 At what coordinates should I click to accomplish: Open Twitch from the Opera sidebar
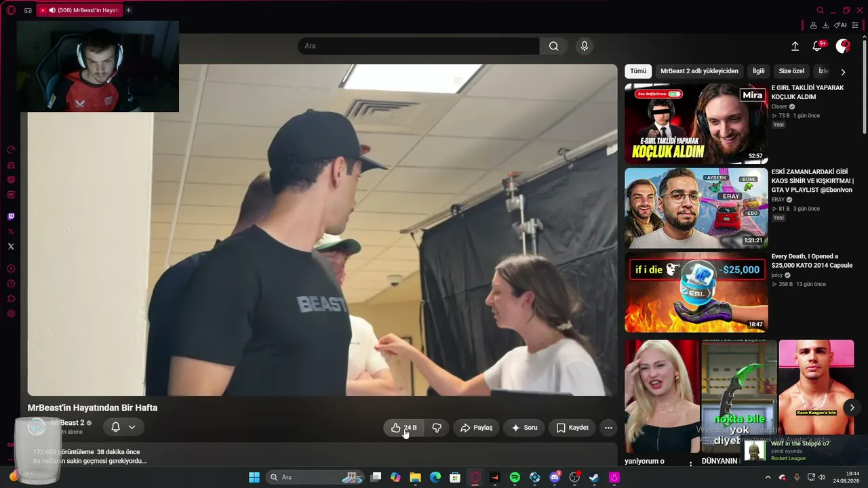click(x=11, y=217)
